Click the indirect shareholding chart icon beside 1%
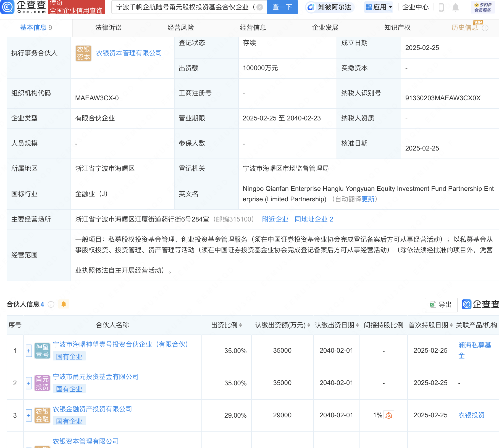The height and width of the screenshot is (448, 499). pos(389,415)
